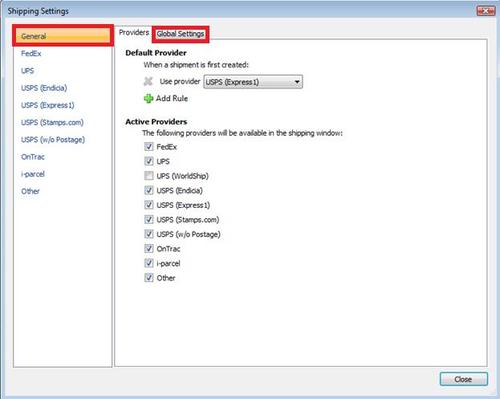
Task: Uncheck the Other provider checkbox
Action: click(x=149, y=278)
